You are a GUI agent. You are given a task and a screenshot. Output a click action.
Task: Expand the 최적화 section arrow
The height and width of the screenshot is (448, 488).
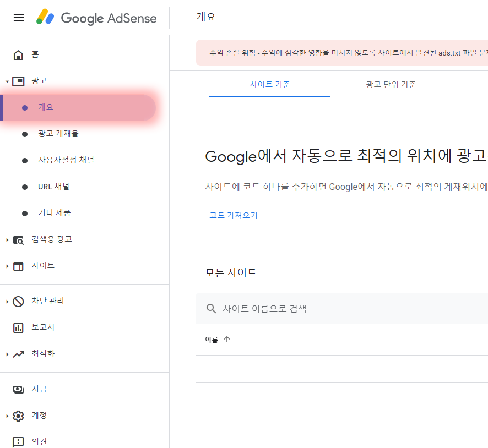pyautogui.click(x=7, y=354)
